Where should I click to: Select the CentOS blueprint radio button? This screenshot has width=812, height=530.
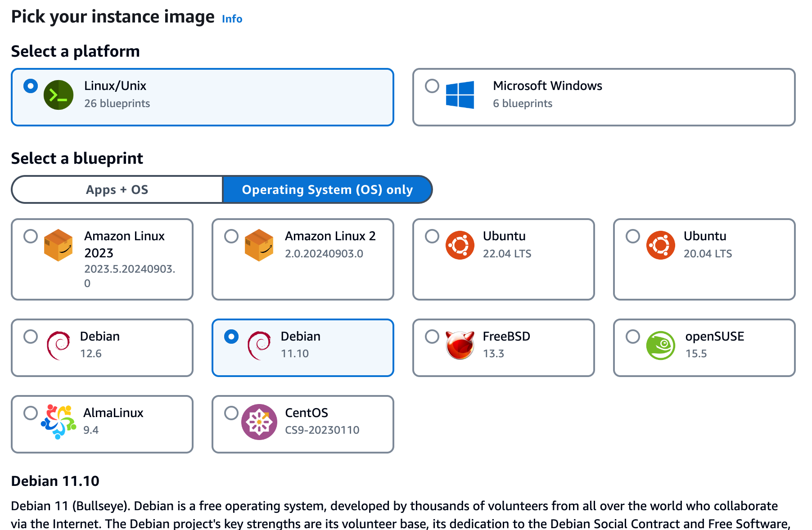[231, 413]
